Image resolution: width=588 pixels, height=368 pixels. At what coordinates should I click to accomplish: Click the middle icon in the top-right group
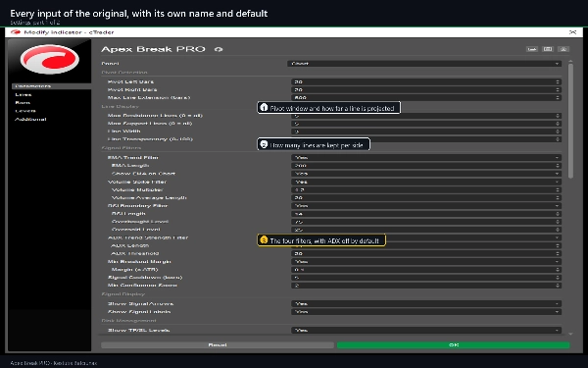click(548, 49)
